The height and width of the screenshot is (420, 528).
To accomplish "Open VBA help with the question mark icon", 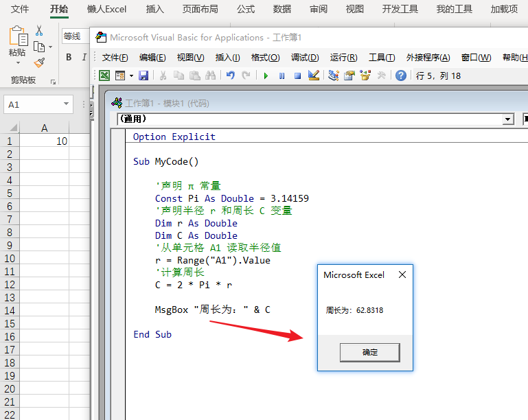I will coord(401,75).
